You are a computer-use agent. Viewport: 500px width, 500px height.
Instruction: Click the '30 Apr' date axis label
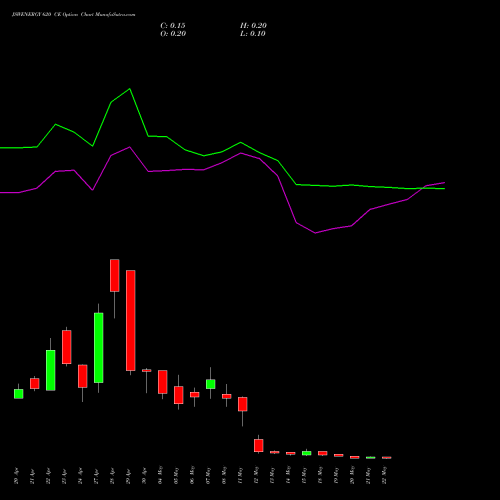[x=145, y=477]
